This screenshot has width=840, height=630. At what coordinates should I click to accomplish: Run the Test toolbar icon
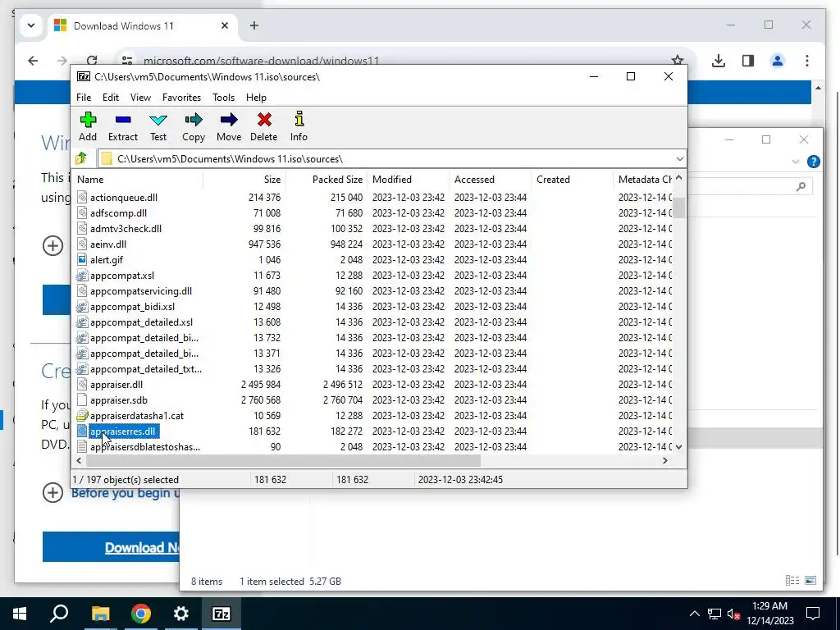point(158,126)
